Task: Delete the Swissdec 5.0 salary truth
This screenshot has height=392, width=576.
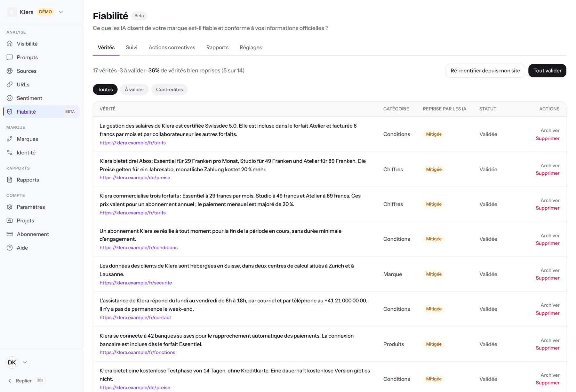Action: pyautogui.click(x=548, y=138)
